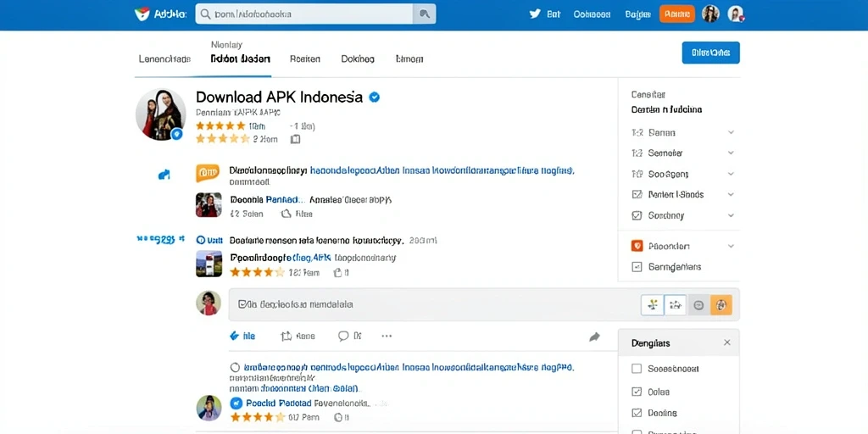The image size is (868, 434).
Task: Click the like icon after '07 Pam' in bottom post
Action: pyautogui.click(x=337, y=417)
